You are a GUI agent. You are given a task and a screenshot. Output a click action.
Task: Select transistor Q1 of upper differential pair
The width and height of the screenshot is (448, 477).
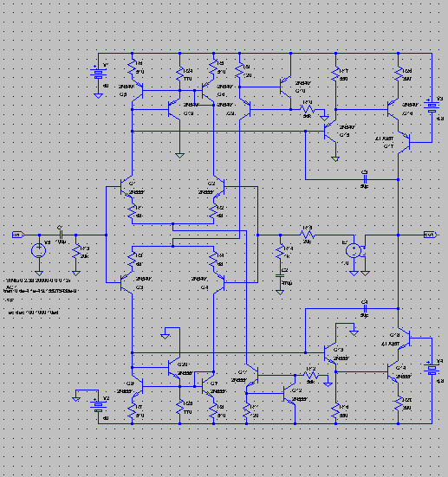tap(127, 187)
